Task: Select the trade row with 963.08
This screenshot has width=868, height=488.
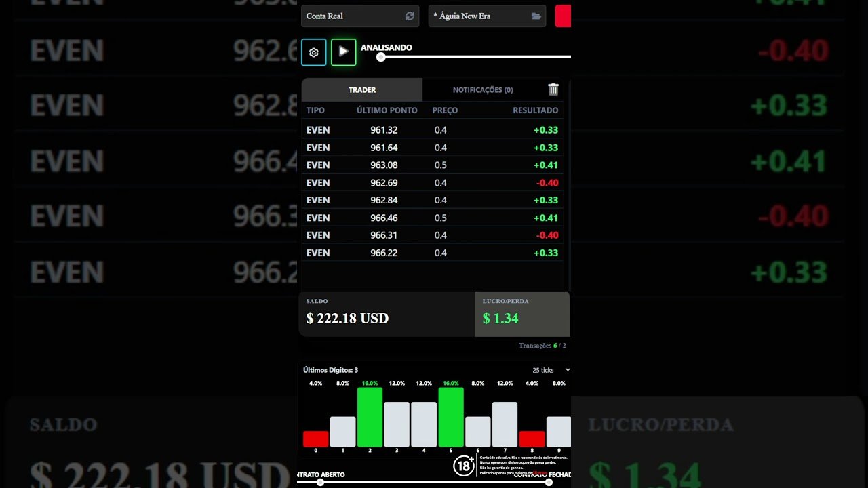Action: tap(432, 165)
